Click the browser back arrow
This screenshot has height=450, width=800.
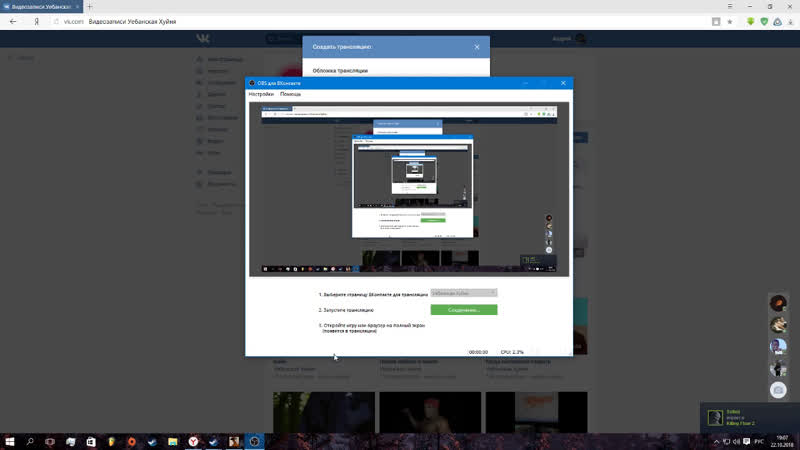tap(13, 21)
